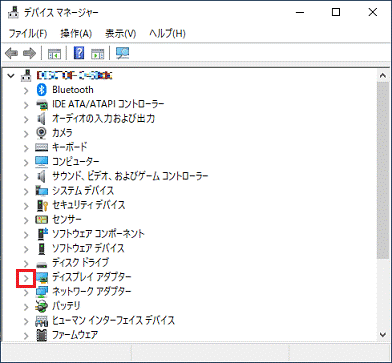Click the scrollbar up arrow
The height and width of the screenshot is (363, 392).
pyautogui.click(x=383, y=76)
